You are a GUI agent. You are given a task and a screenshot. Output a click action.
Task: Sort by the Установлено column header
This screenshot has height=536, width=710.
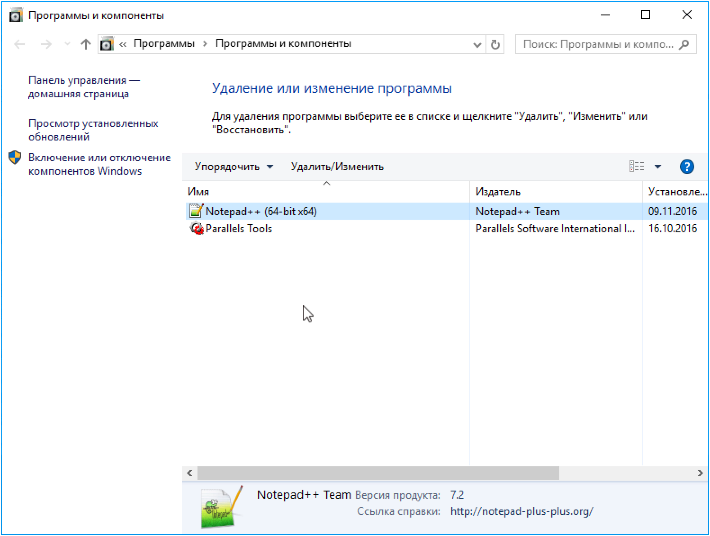click(x=676, y=191)
